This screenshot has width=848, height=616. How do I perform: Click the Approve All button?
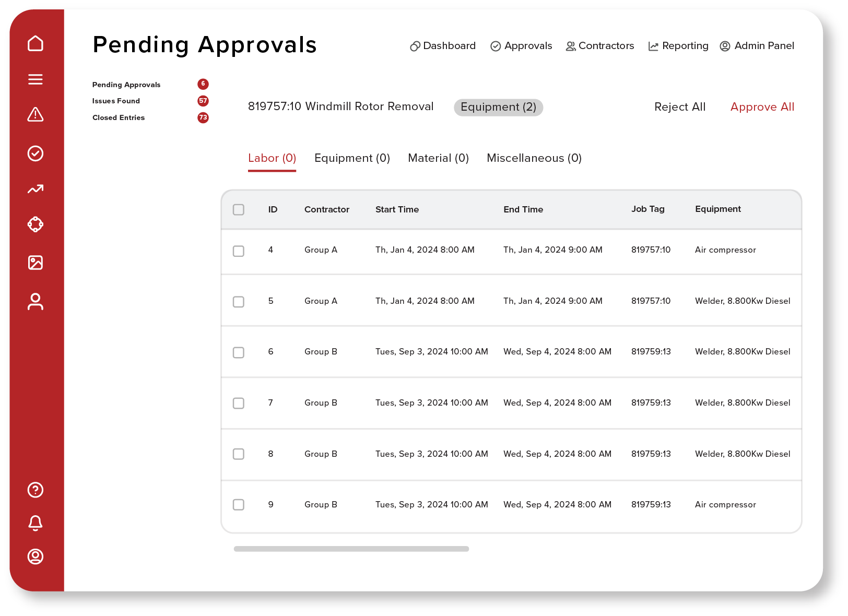pos(762,107)
